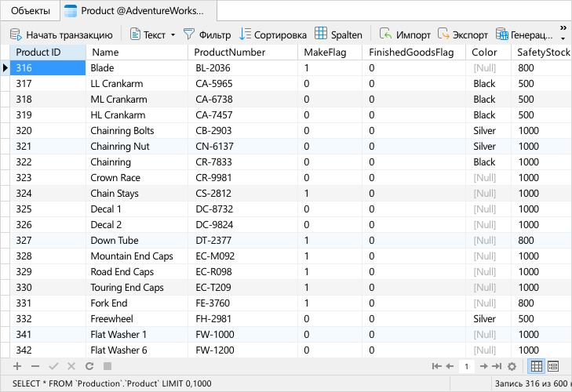Viewport: 572px width, 392px height.
Task: Stop the query with square icon
Action: click(107, 366)
